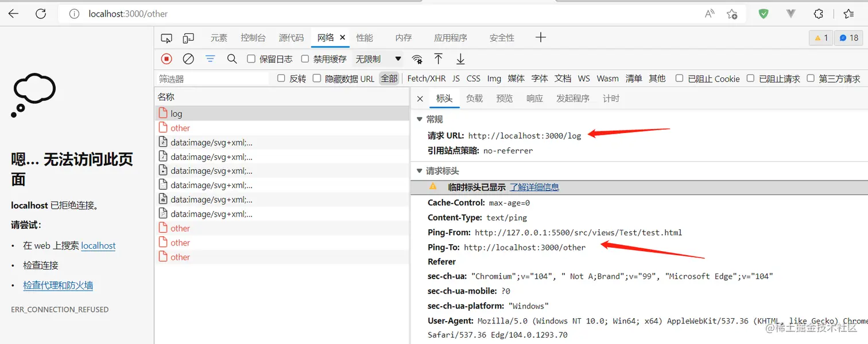This screenshot has height=344, width=868.
Task: Filter requests by JS
Action: coord(456,79)
